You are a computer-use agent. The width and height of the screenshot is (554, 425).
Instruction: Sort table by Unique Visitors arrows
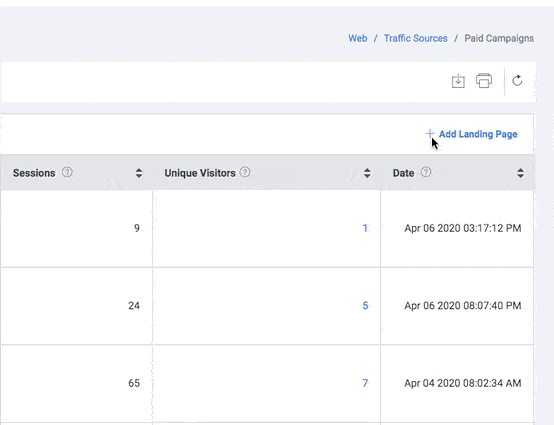point(367,173)
